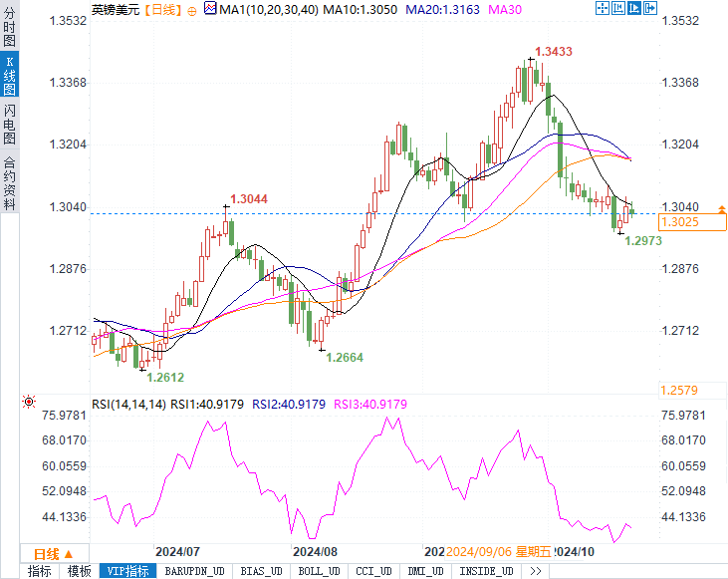The width and height of the screenshot is (728, 579).
Task: Open the 指标 bottom tab
Action: [x=40, y=571]
